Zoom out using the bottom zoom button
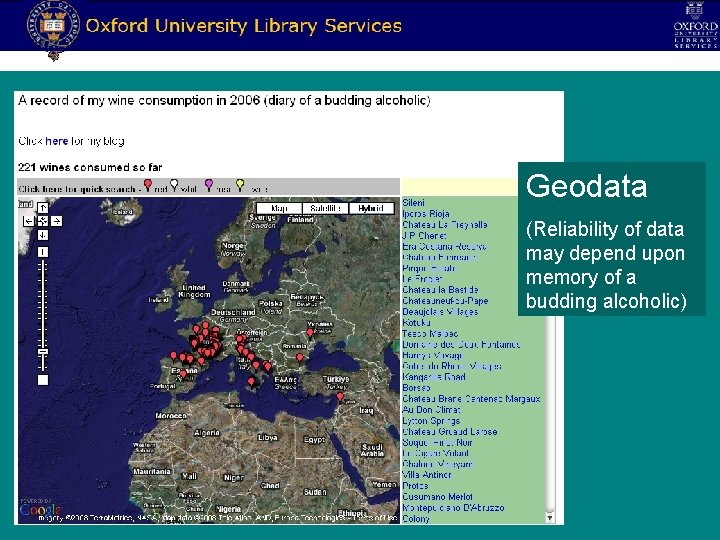This screenshot has width=720, height=540. (x=43, y=380)
